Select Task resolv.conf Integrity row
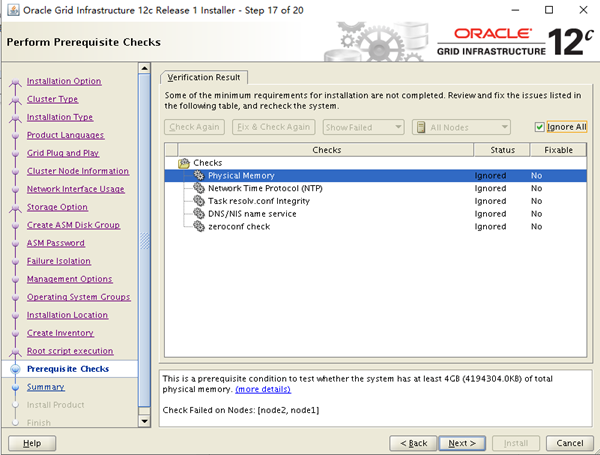This screenshot has width=600, height=455. [x=375, y=201]
